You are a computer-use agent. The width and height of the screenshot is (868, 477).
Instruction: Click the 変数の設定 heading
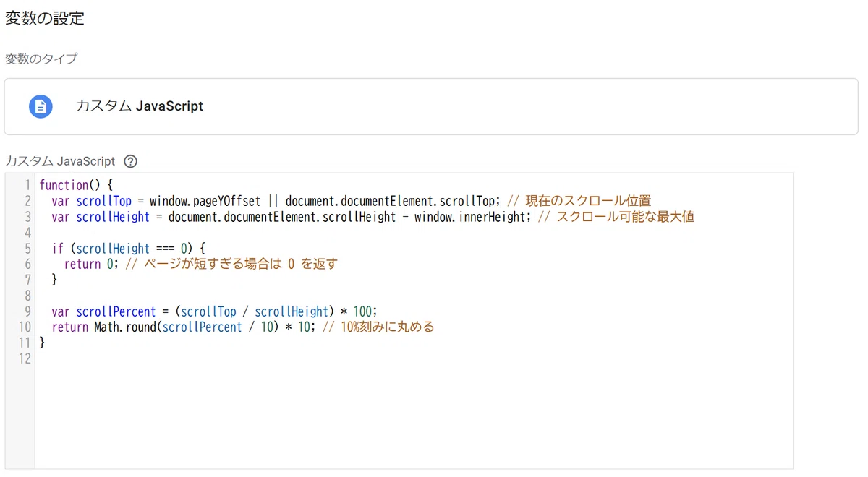pos(45,19)
